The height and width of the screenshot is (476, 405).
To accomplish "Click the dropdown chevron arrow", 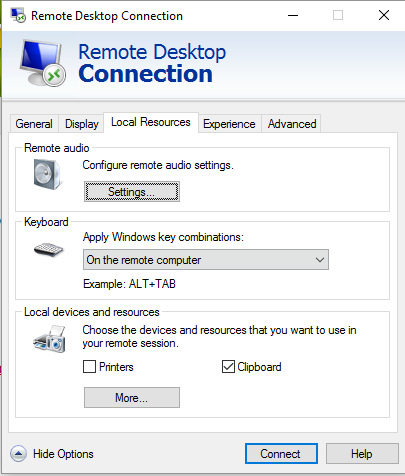I will coord(320,260).
